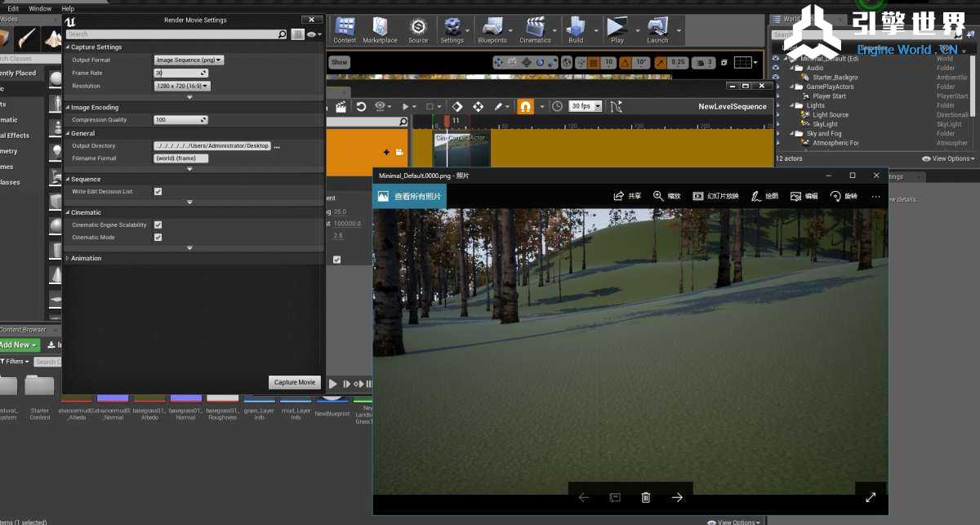
Task: Click the Filename Format field
Action: click(x=180, y=158)
